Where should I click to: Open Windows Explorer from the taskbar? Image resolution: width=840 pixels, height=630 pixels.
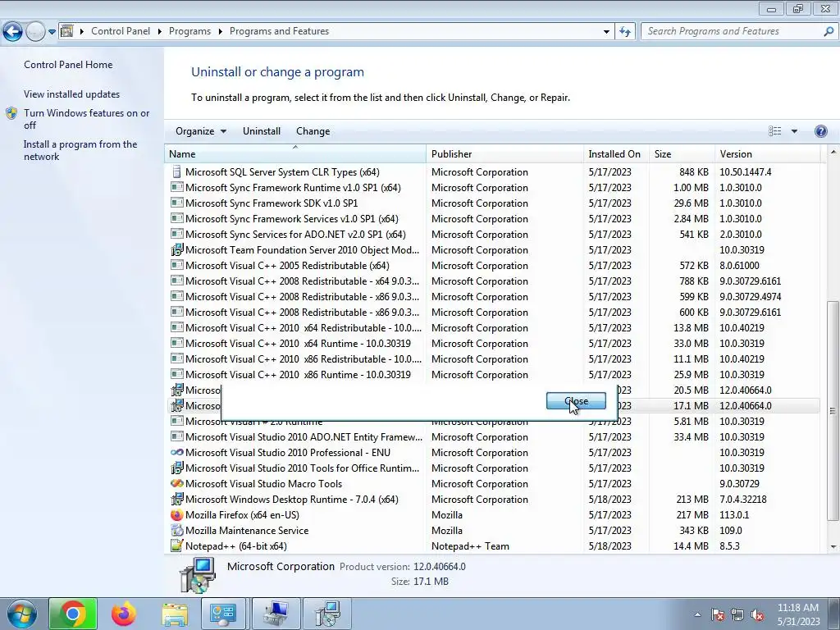[x=175, y=614]
